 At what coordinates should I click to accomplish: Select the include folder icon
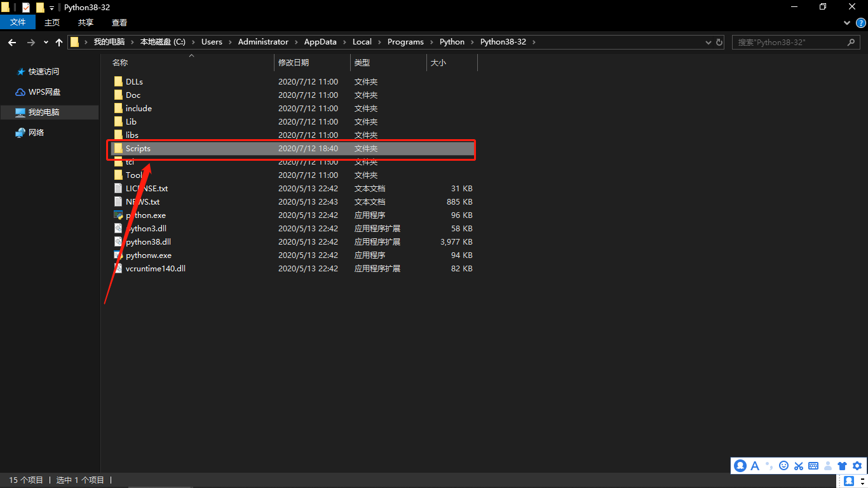(x=118, y=108)
